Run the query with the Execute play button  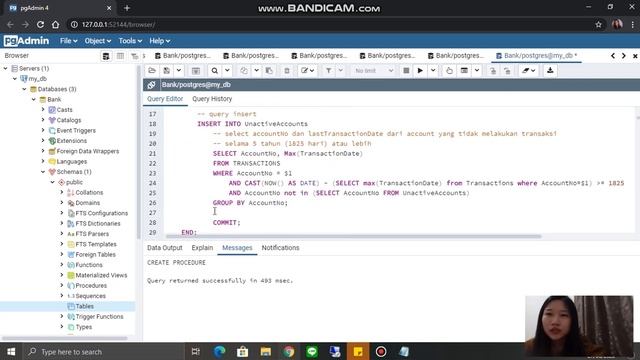coord(420,71)
